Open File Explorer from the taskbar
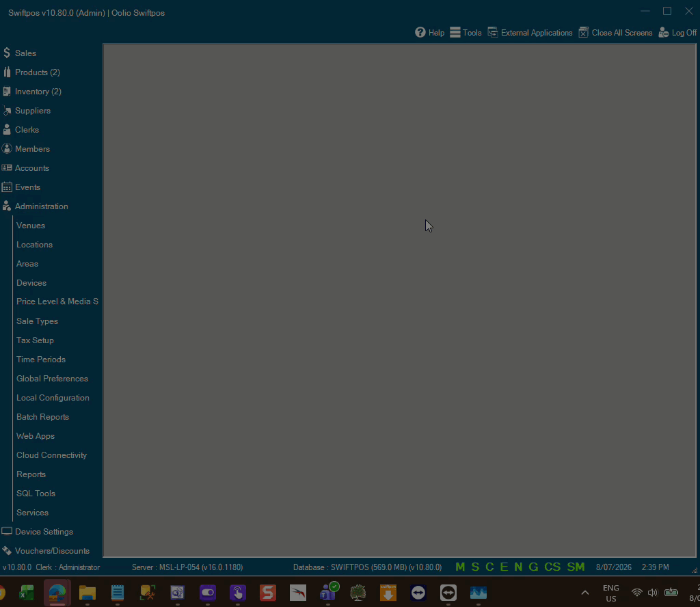Screen dimensions: 700x607 [x=87, y=593]
